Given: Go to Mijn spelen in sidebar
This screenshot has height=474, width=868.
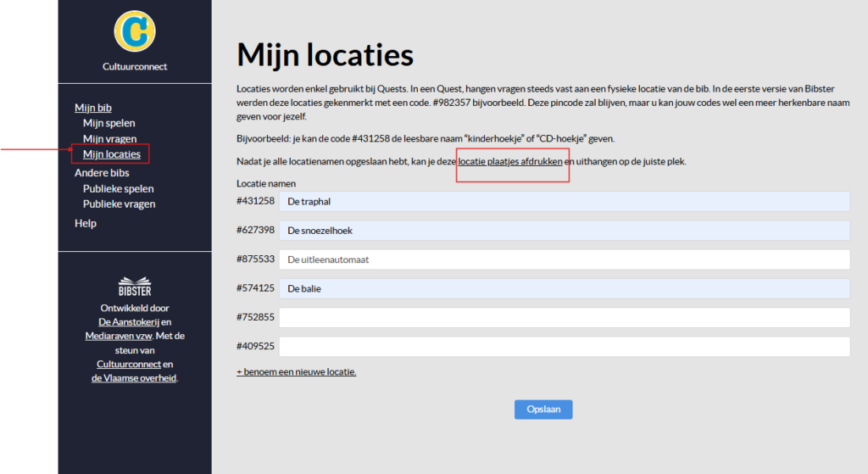Looking at the screenshot, I should 108,123.
